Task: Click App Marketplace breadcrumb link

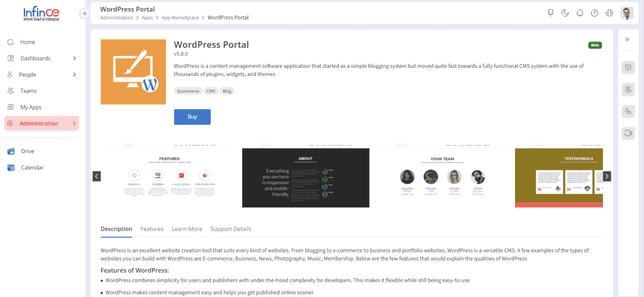Action: click(180, 18)
